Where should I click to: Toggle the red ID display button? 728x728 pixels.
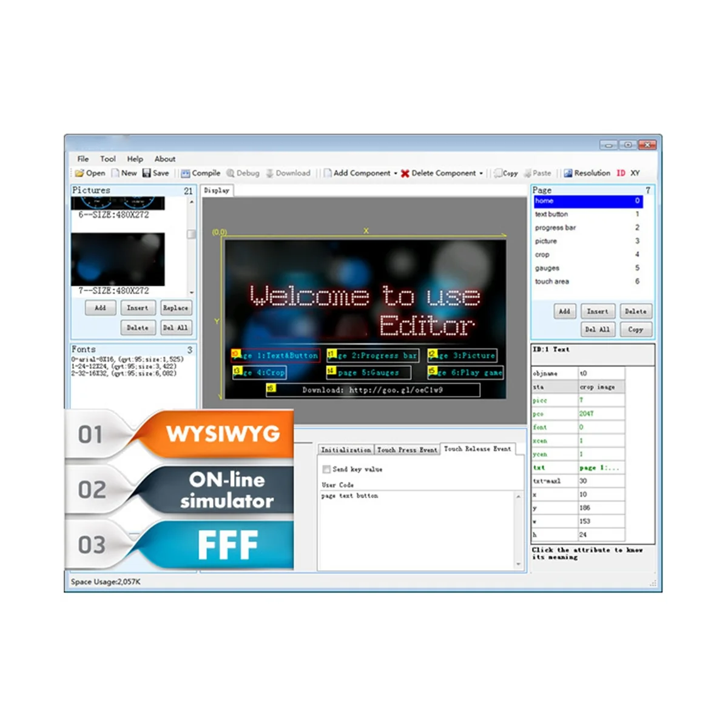621,173
